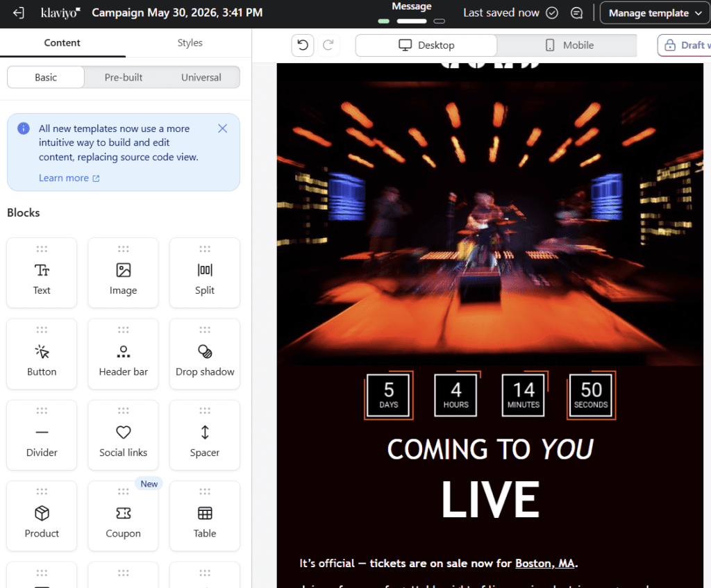The width and height of the screenshot is (711, 588).
Task: Click the drag handle dots above Text block
Action: coord(42,249)
